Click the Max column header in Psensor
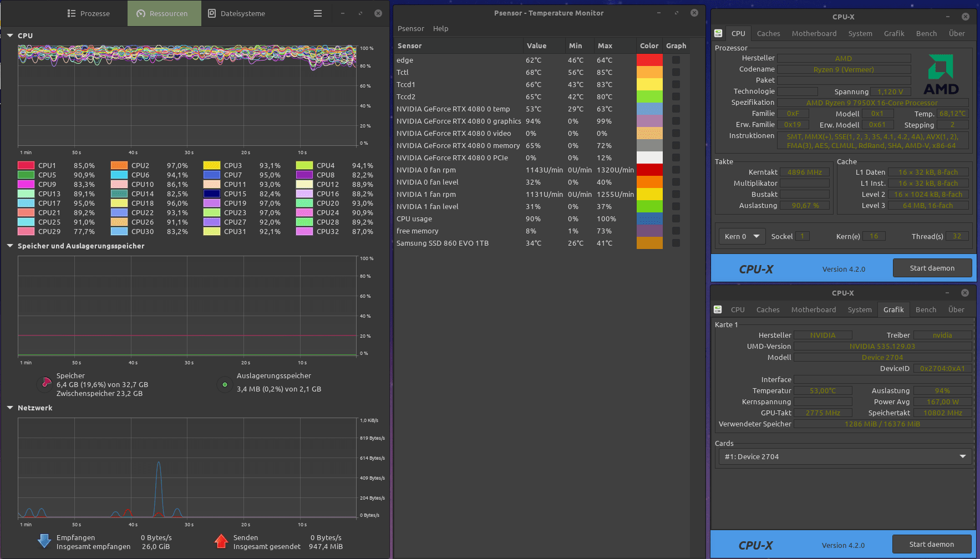This screenshot has width=980, height=559. click(x=615, y=45)
